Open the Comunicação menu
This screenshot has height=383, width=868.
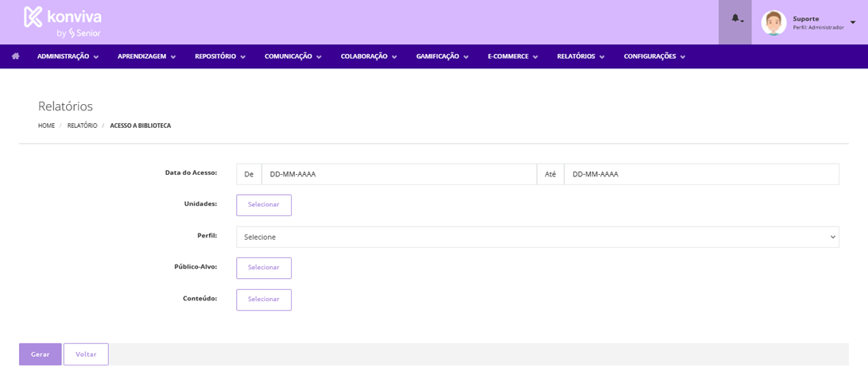click(x=293, y=56)
